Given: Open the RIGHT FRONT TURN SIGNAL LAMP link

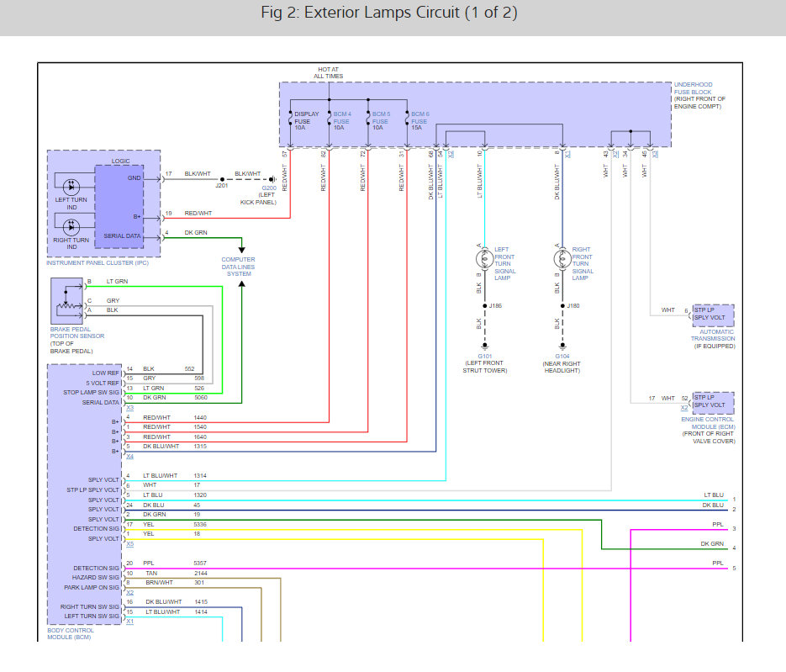Looking at the screenshot, I should (583, 263).
